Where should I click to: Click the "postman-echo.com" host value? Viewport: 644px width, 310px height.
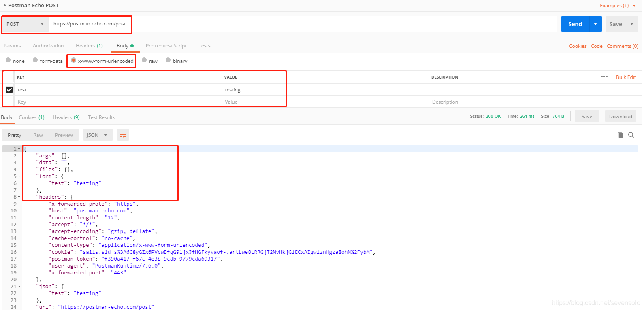[x=101, y=211]
